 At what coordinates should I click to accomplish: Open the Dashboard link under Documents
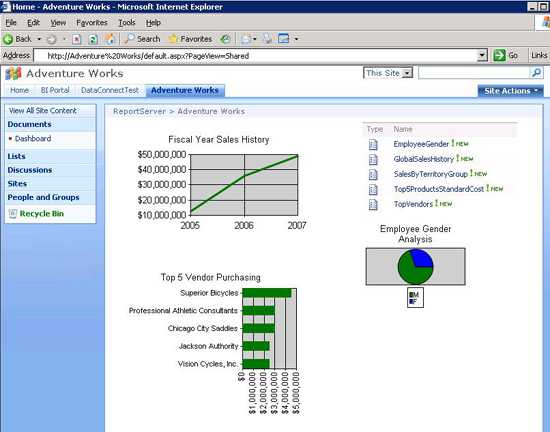click(x=33, y=139)
